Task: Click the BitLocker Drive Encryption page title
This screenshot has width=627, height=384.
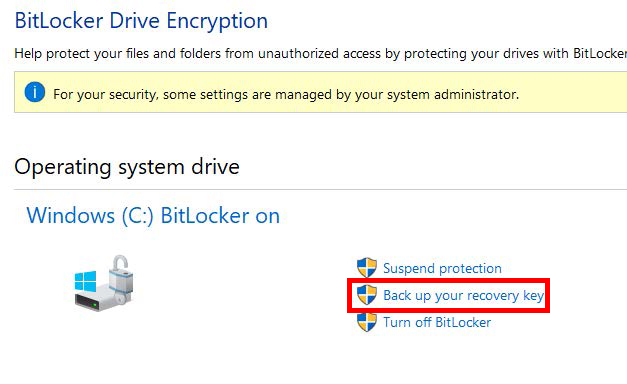Action: pyautogui.click(x=141, y=21)
